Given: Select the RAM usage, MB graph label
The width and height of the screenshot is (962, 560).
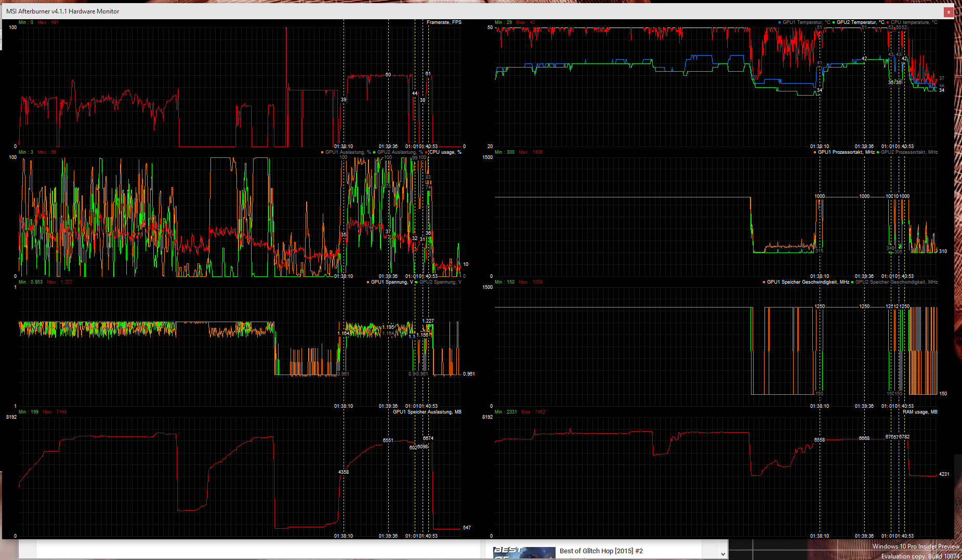Looking at the screenshot, I should (920, 412).
